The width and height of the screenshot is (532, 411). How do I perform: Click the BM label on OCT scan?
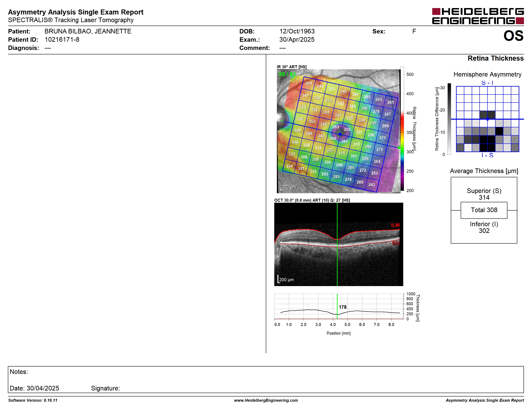[x=396, y=243]
